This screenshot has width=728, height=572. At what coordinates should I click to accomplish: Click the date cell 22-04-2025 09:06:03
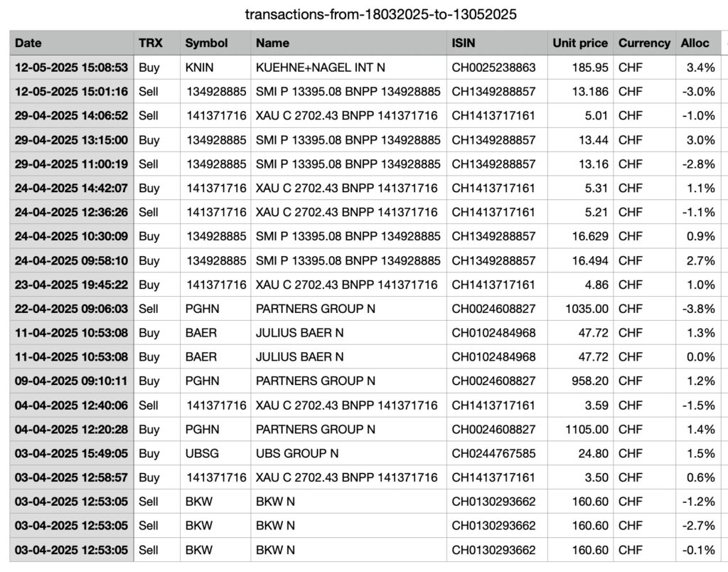tap(72, 309)
